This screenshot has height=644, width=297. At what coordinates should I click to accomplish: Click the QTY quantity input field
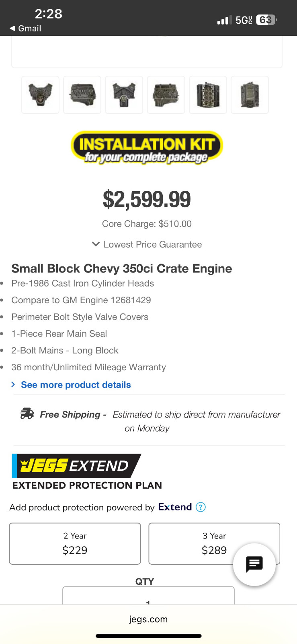point(148,596)
